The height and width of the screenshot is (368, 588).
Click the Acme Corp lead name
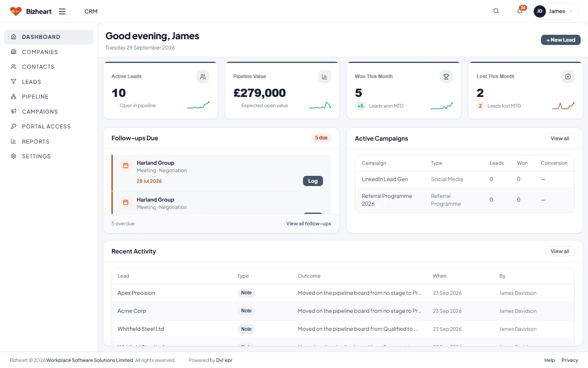pos(132,311)
